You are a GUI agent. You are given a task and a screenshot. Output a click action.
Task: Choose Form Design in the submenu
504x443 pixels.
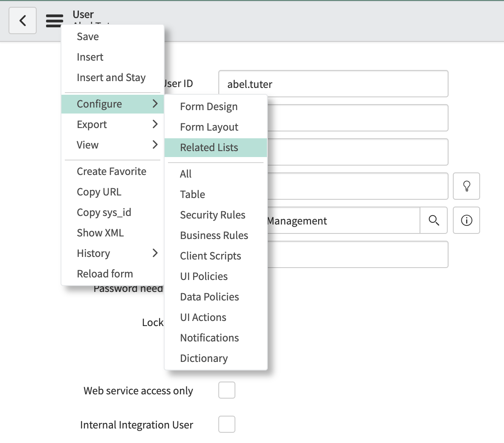tap(209, 106)
